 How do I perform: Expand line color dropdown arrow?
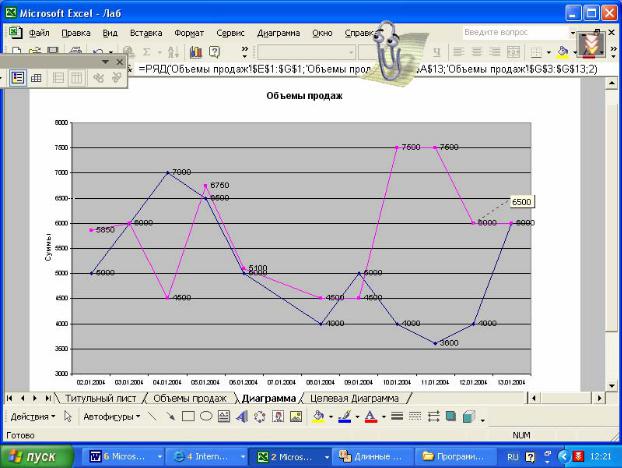(x=357, y=417)
